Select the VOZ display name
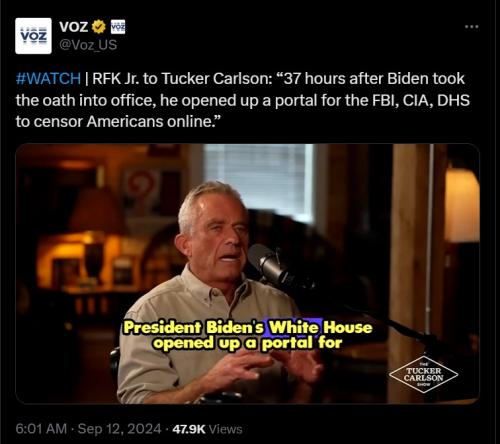This screenshot has width=500, height=444. [x=74, y=27]
